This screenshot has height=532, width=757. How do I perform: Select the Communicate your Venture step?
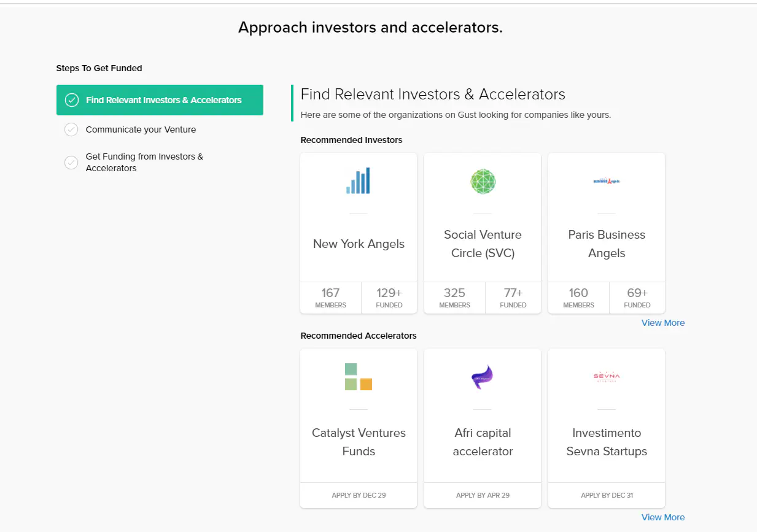(x=141, y=129)
